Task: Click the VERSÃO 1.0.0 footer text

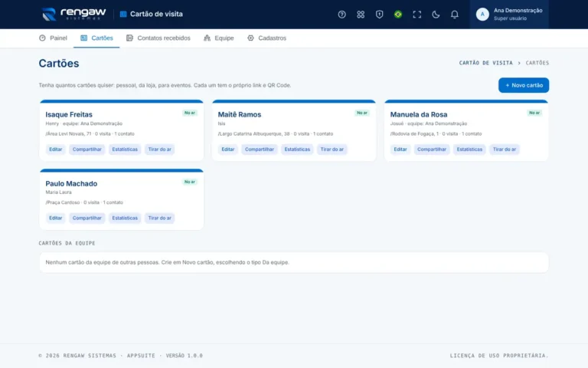Action: 184,355
